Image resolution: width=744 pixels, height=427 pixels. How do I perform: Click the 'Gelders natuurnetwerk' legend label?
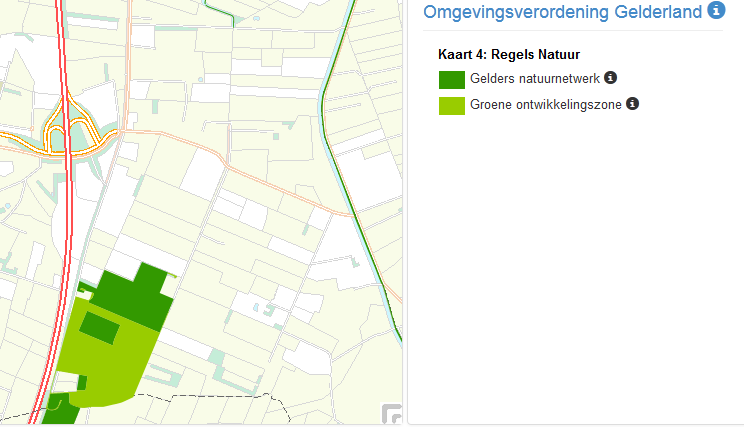pyautogui.click(x=535, y=78)
